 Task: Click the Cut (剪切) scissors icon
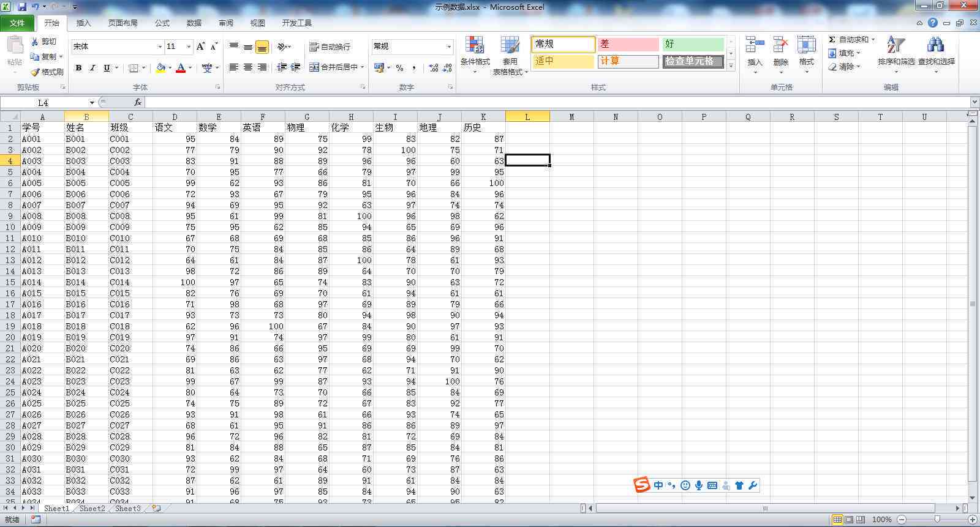click(35, 42)
